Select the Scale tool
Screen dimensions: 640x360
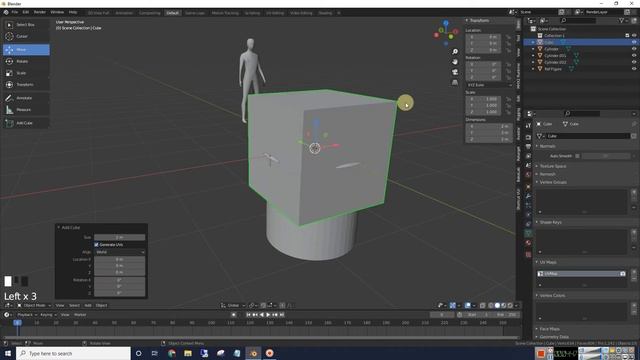coord(26,73)
